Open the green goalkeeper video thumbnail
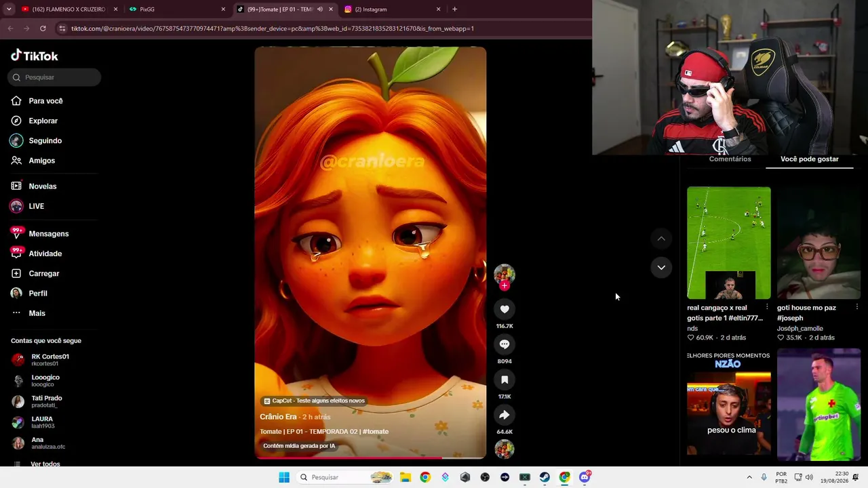Viewport: 868px width, 488px height. click(818, 405)
